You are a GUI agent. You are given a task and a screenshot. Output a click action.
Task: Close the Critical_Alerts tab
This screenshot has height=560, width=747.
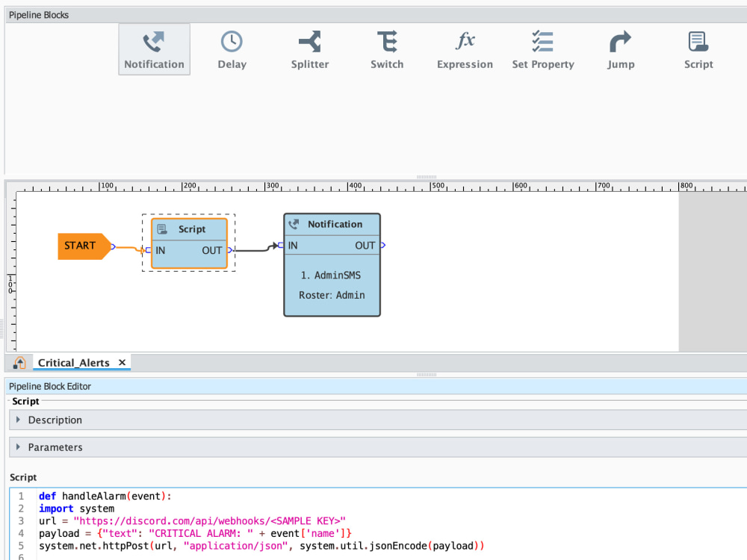(122, 362)
